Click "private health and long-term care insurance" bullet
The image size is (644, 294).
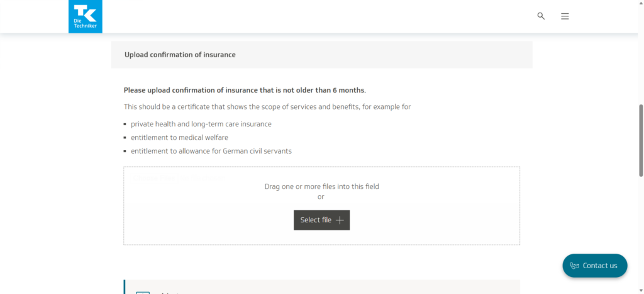coord(201,124)
